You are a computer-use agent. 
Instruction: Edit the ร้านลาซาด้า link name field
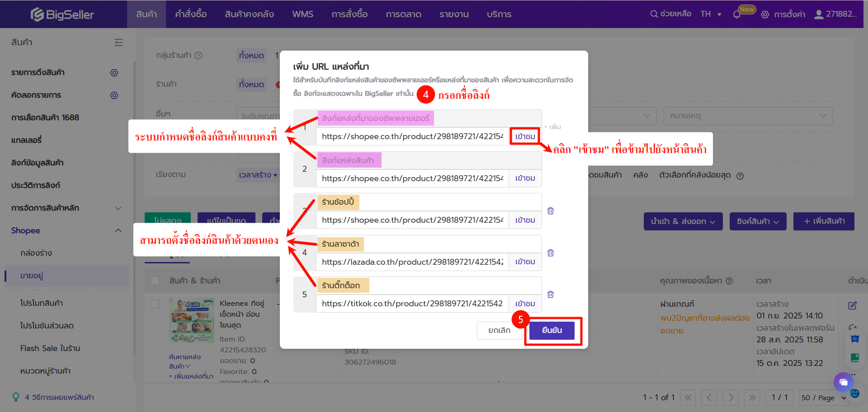click(x=429, y=244)
